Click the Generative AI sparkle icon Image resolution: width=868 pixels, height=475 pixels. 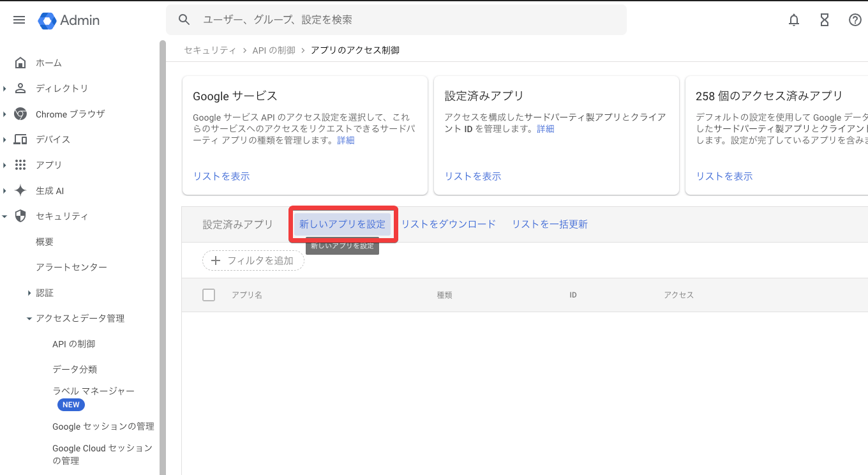point(20,190)
